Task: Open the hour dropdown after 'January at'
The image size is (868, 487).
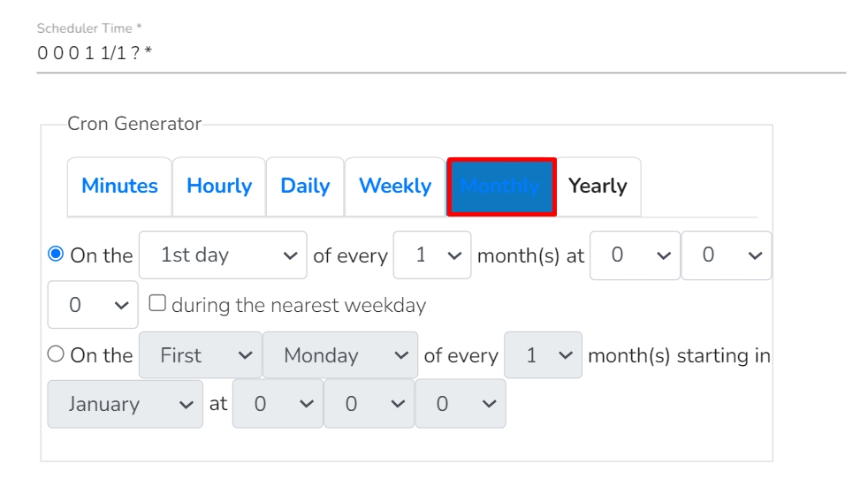Action: 278,404
